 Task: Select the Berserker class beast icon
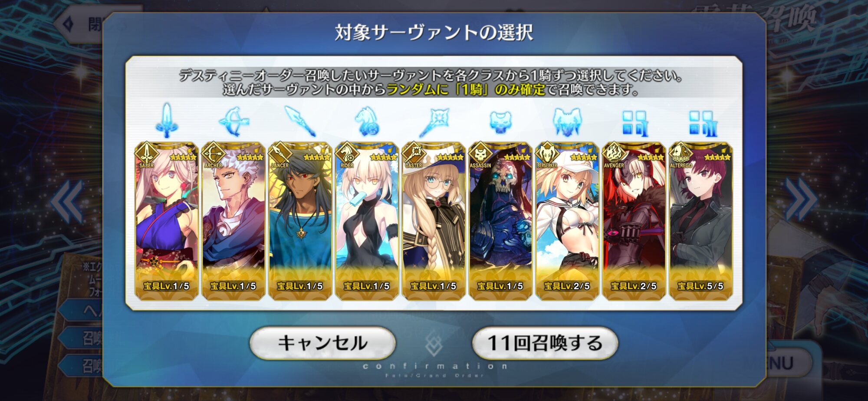click(567, 122)
